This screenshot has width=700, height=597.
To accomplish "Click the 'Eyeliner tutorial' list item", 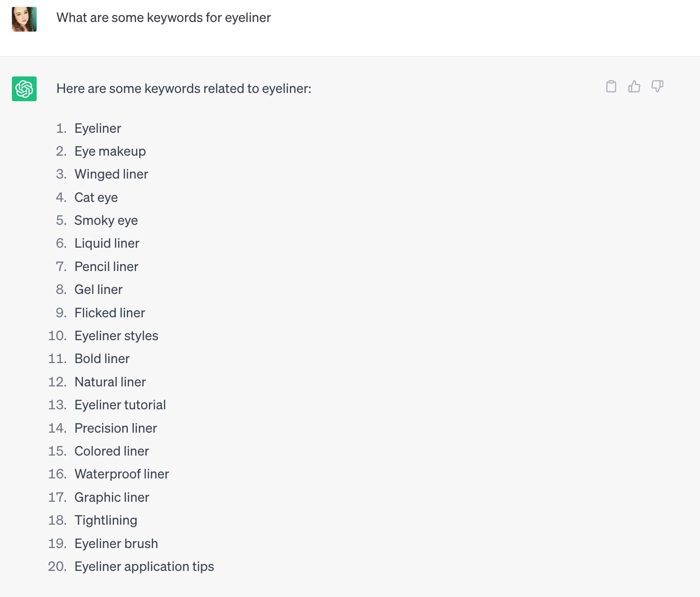I will [x=120, y=405].
